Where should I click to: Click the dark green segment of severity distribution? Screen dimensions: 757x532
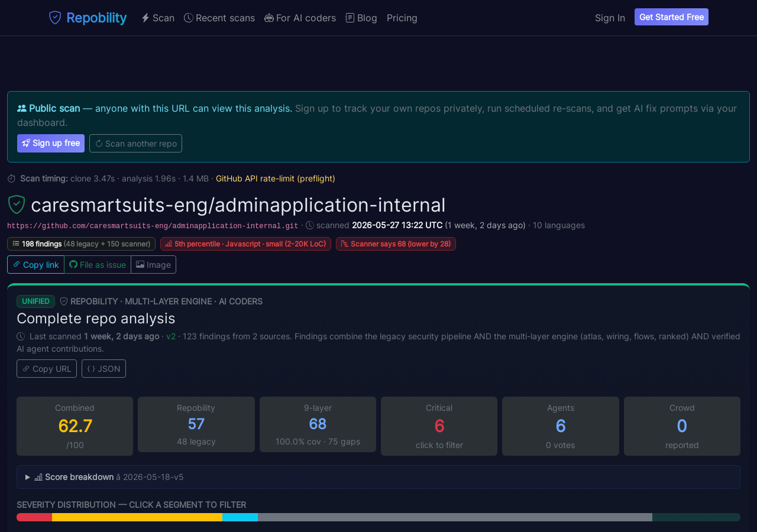(696, 517)
